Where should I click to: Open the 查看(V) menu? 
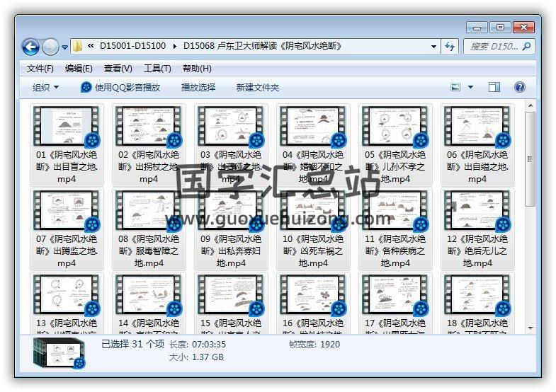118,69
